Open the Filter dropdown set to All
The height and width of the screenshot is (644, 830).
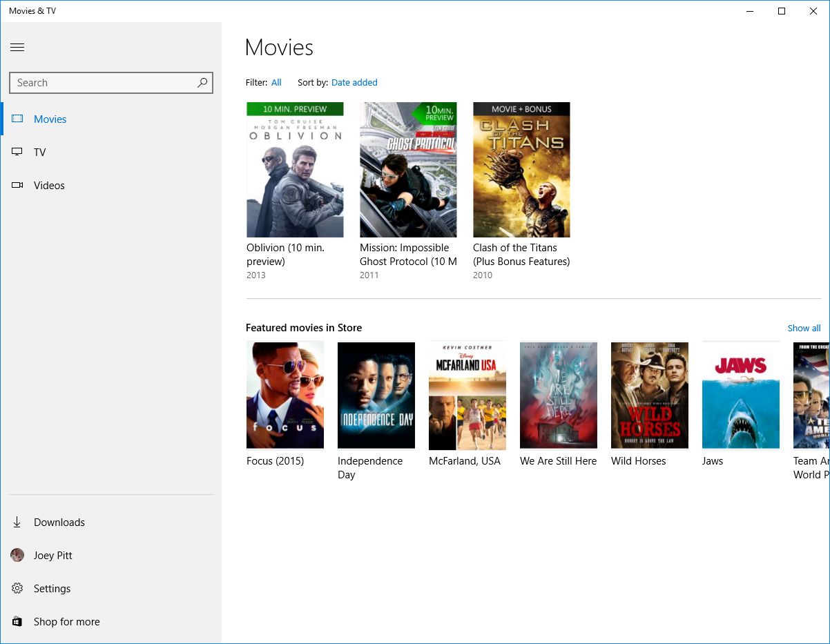pos(276,82)
